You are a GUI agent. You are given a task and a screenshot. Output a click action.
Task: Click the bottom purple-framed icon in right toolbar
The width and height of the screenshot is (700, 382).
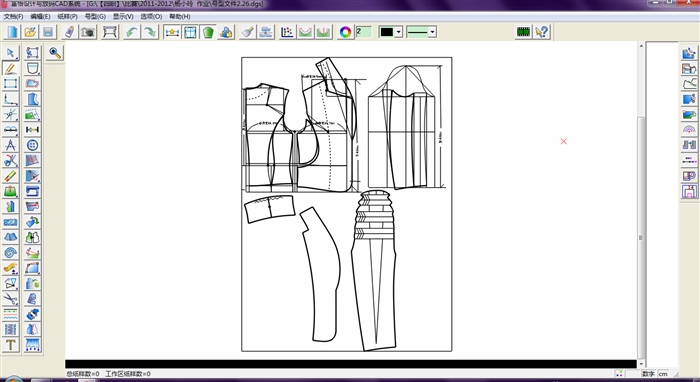tap(689, 191)
